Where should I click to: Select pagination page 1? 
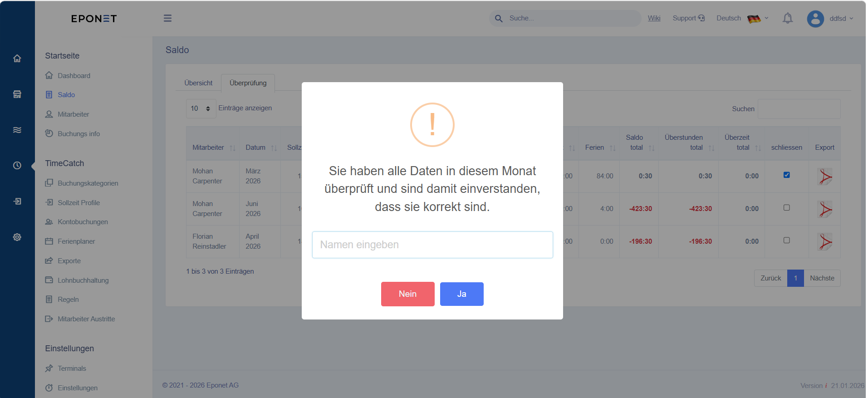point(795,278)
